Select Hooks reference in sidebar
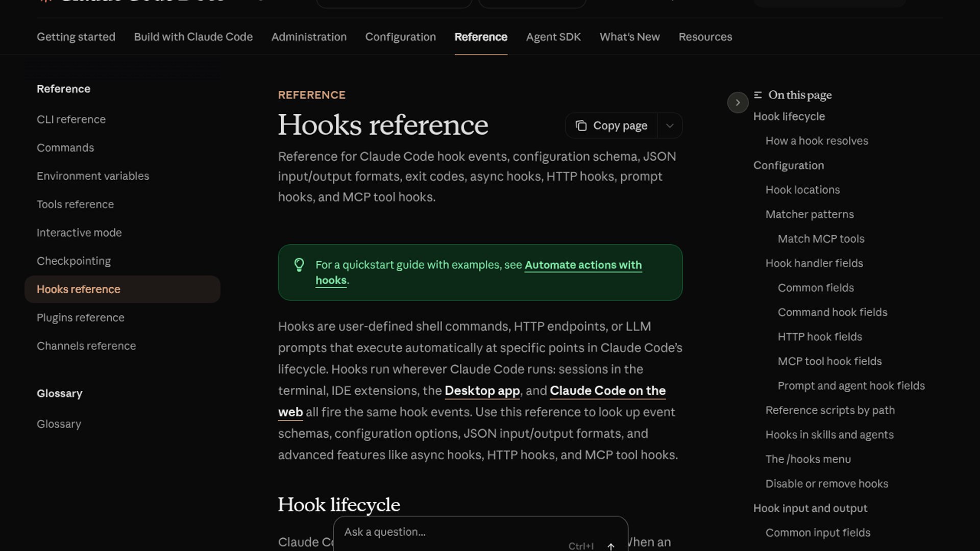980x551 pixels. [x=122, y=289]
